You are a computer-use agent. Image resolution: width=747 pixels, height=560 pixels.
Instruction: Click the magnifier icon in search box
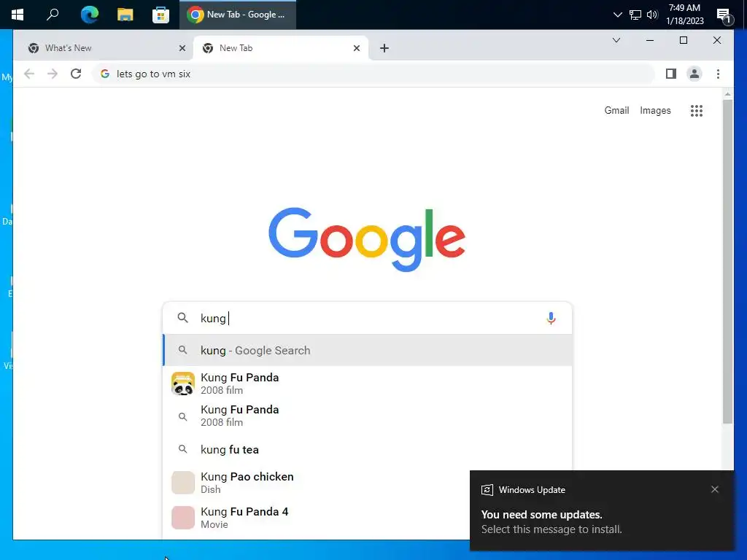click(182, 318)
